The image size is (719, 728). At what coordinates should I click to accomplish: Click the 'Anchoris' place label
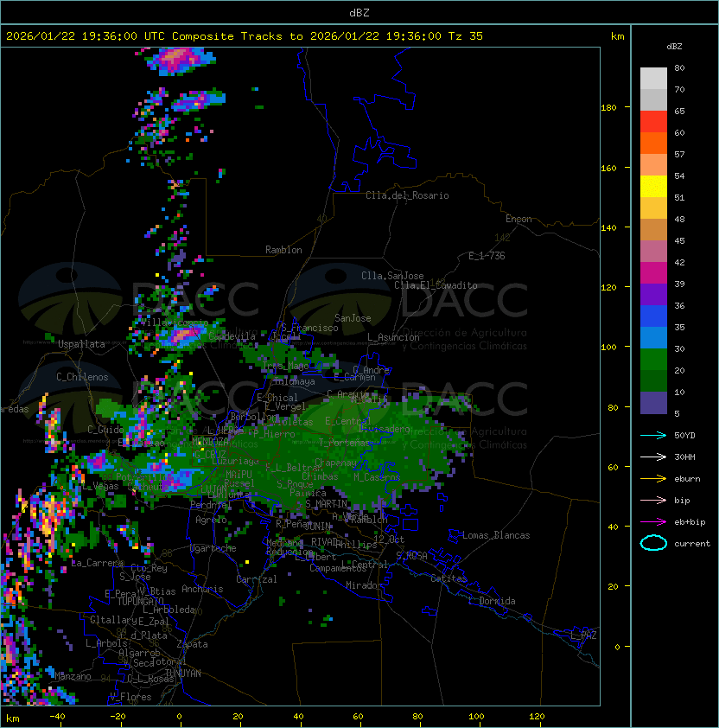point(202,589)
